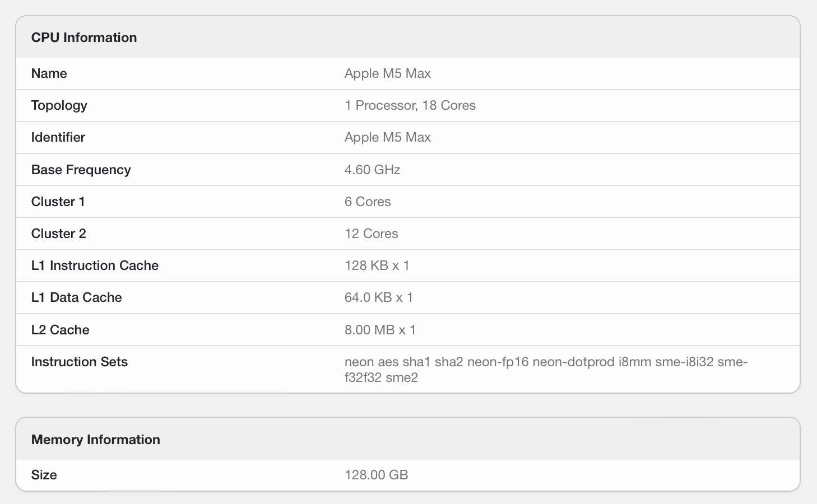Click Apple M5 Max in Identifier row
The height and width of the screenshot is (504, 817).
click(x=387, y=137)
